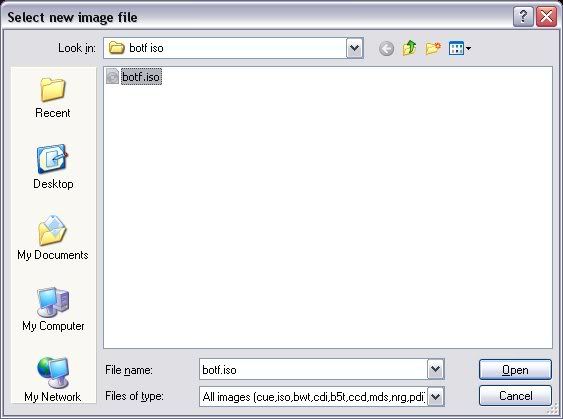Select the botf.iso file name label
Image resolution: width=563 pixels, height=419 pixels.
pyautogui.click(x=141, y=76)
